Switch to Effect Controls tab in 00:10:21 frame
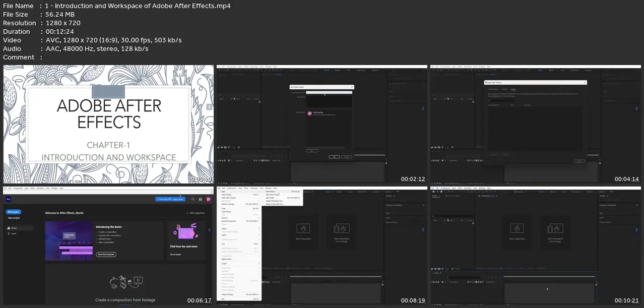 click(x=452, y=196)
